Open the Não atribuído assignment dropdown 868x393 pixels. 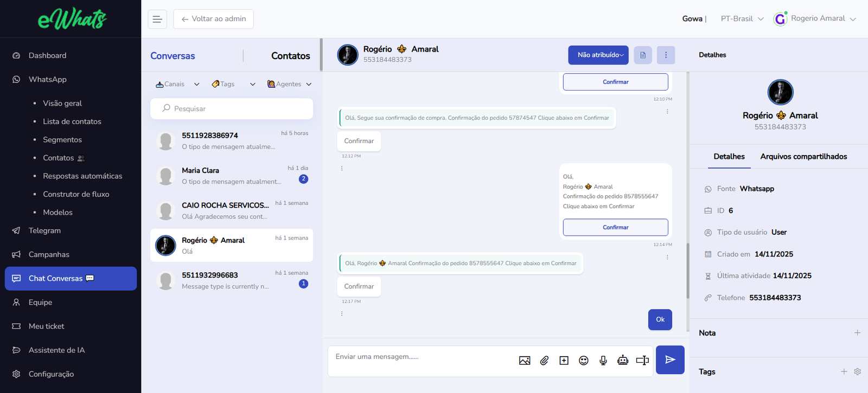click(x=598, y=55)
